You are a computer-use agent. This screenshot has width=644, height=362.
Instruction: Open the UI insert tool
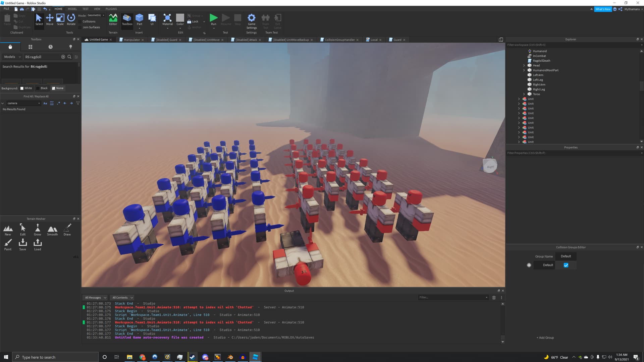[x=152, y=20]
